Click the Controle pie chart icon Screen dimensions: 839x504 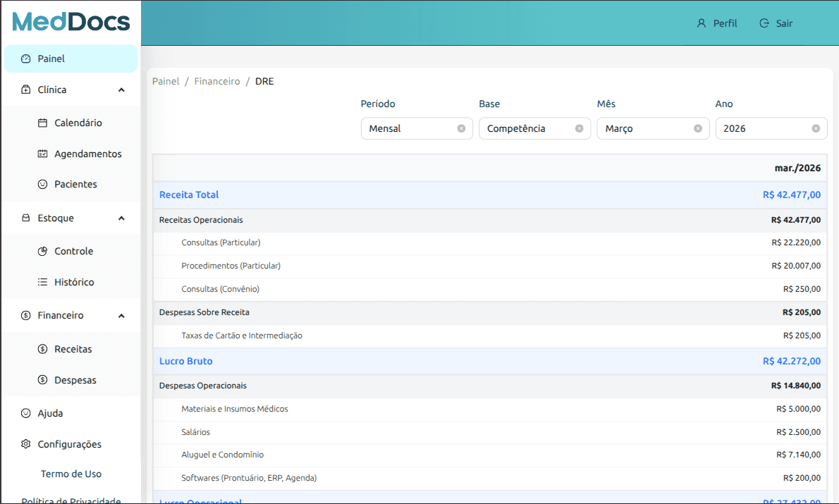click(x=42, y=252)
